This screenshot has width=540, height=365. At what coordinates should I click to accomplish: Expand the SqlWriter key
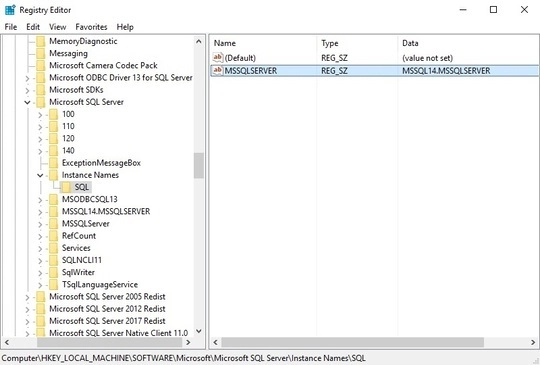[40, 273]
